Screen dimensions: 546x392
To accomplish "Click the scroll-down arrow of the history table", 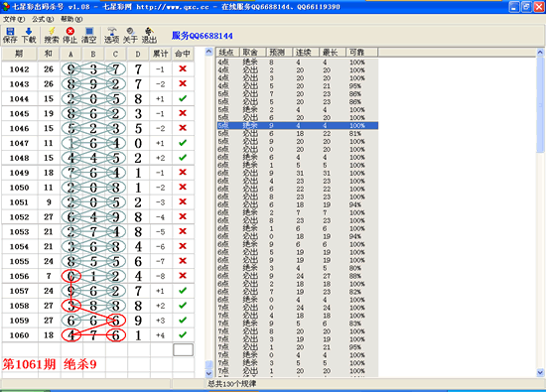I will (x=208, y=373).
